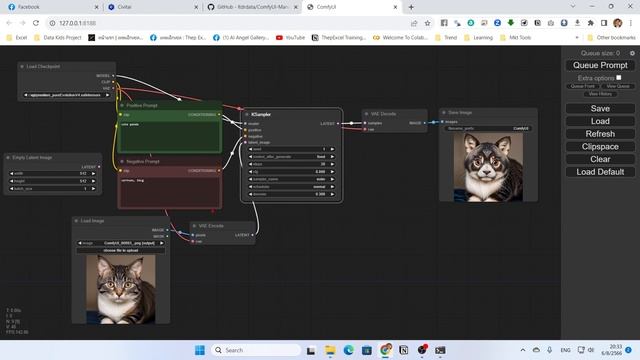Click scheduler selector in KSampler
Viewport: 640px width, 360px height.
pyautogui.click(x=291, y=187)
